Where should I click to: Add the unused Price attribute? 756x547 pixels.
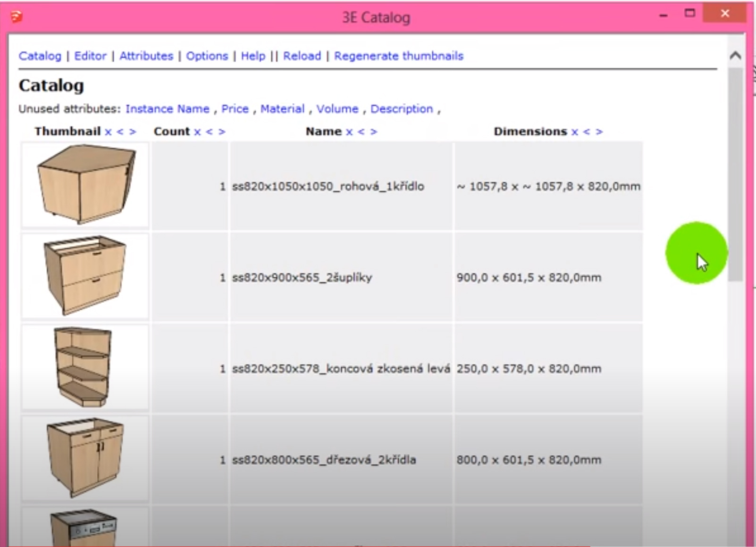(235, 109)
